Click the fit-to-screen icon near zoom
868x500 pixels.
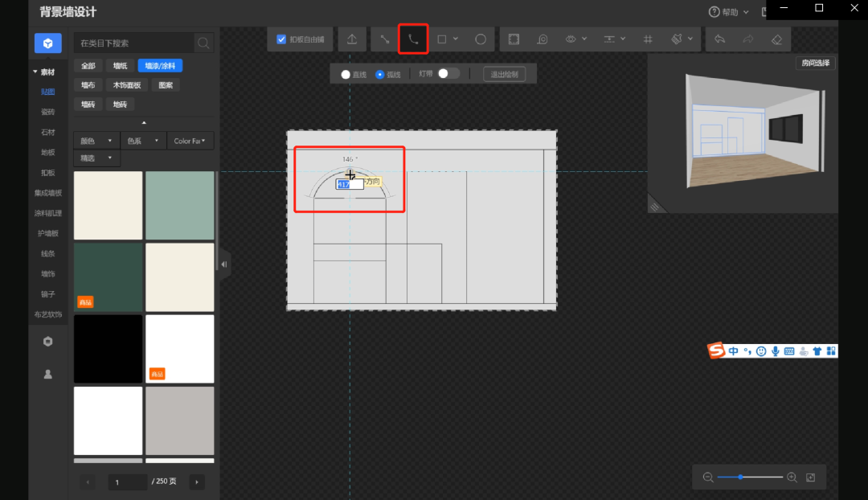coord(811,477)
